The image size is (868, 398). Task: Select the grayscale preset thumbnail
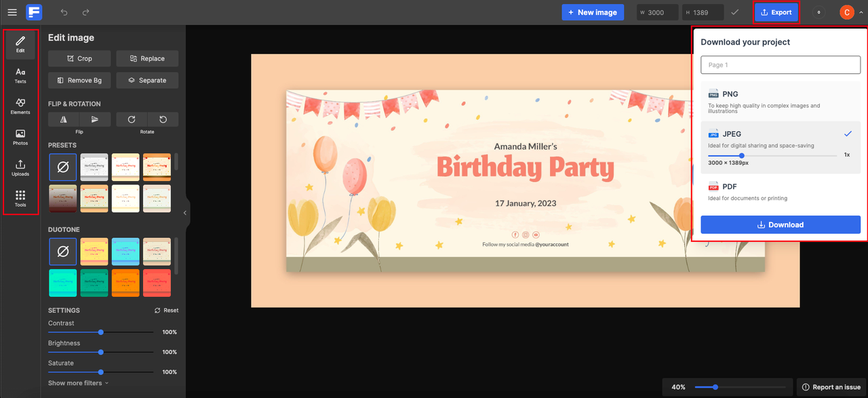click(94, 167)
